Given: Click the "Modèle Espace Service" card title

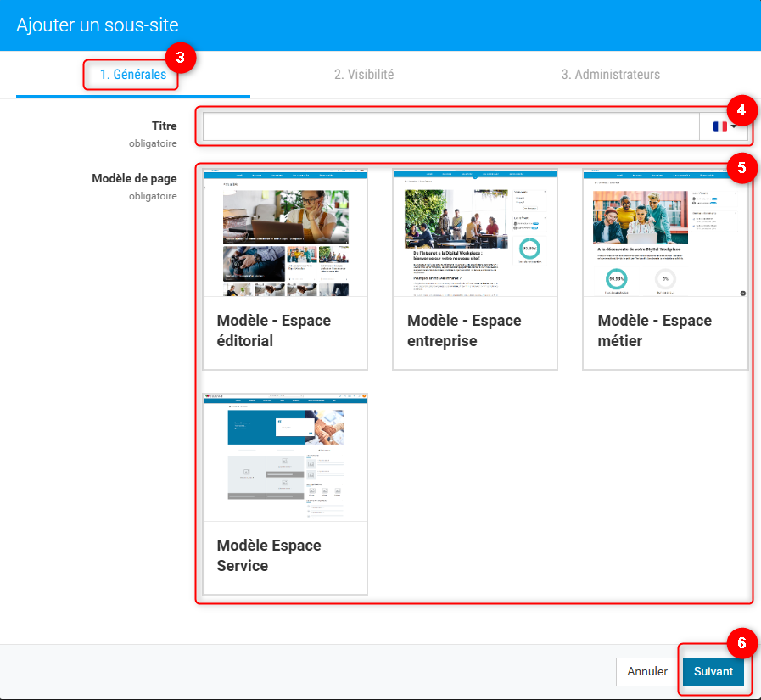Looking at the screenshot, I should pos(269,556).
